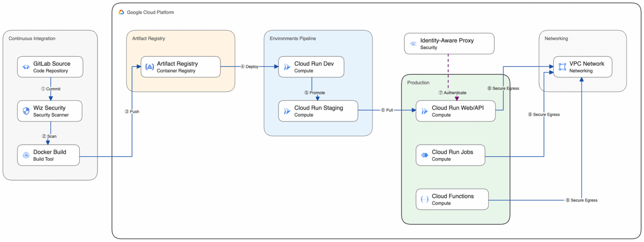Click the Deploy step label
The height and width of the screenshot is (242, 644).
click(249, 67)
